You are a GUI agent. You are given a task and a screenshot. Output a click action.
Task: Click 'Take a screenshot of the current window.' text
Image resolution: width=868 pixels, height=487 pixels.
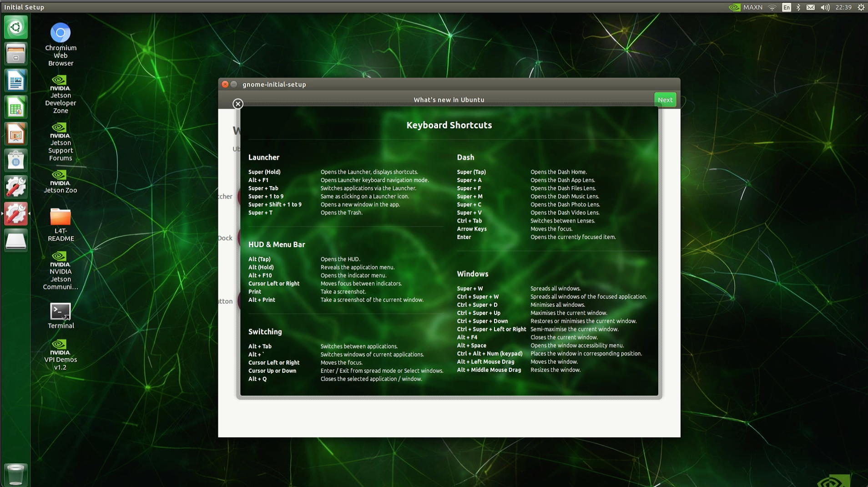(x=372, y=300)
